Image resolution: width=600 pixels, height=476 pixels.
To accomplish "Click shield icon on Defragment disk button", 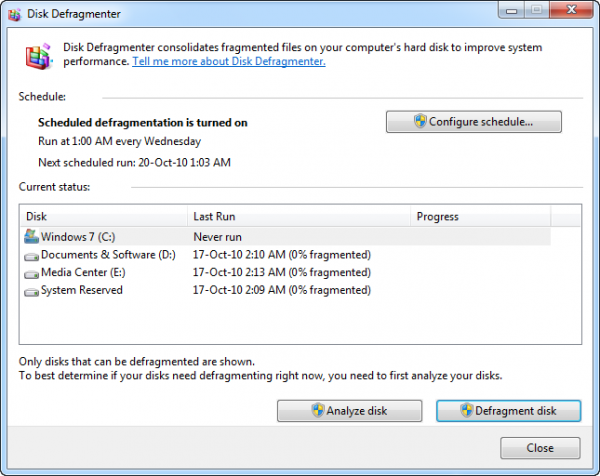I will pos(466,411).
